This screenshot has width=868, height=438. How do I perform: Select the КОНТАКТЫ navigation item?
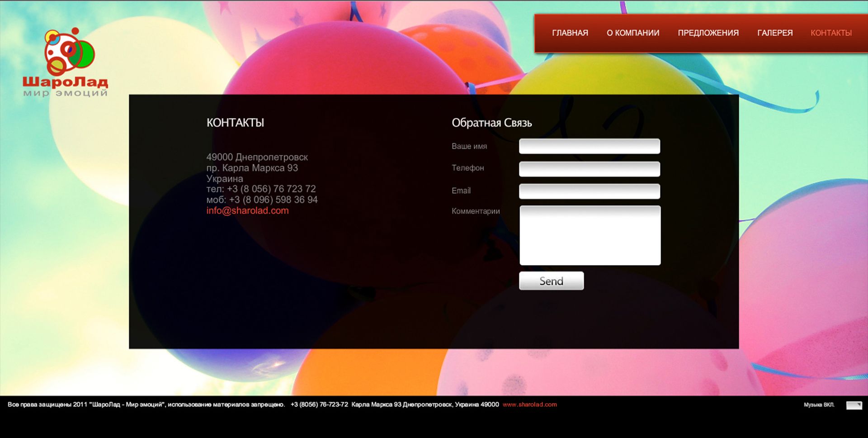coord(831,33)
